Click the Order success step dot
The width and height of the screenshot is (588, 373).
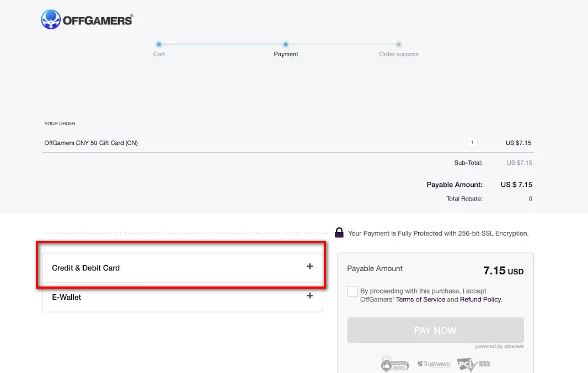[x=398, y=45]
